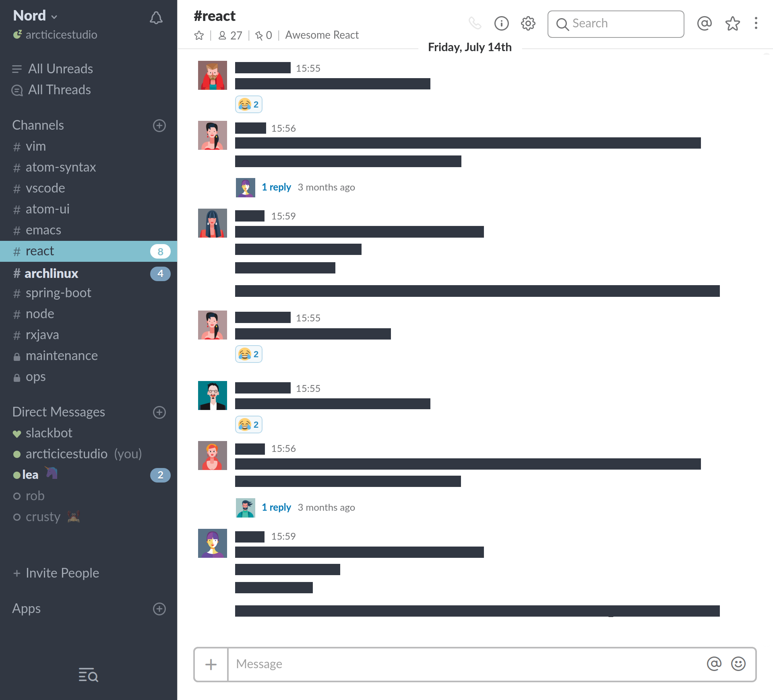Open the overflow menu with the three-dot icon
773x700 pixels.
click(759, 24)
